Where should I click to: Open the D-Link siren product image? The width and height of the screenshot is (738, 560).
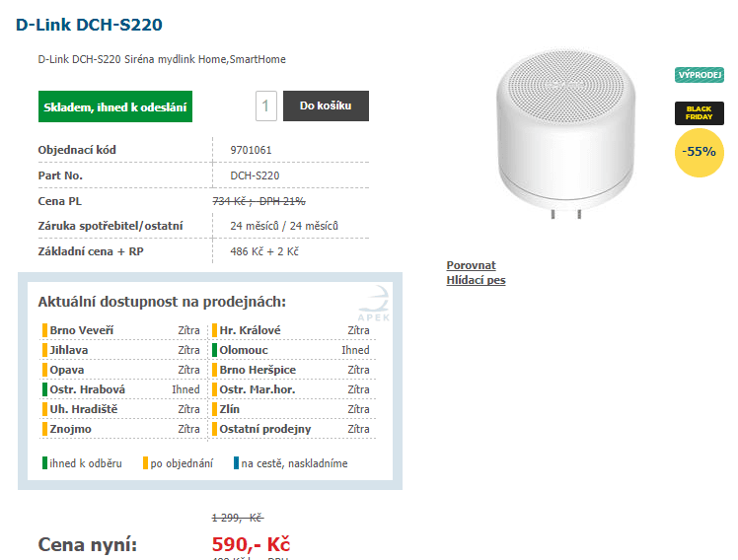(x=565, y=133)
